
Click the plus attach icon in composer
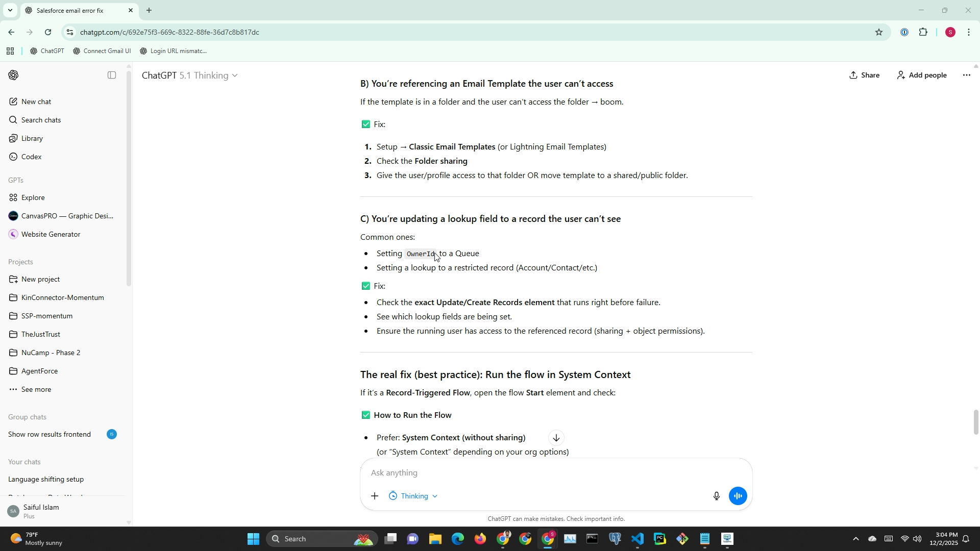pyautogui.click(x=375, y=496)
